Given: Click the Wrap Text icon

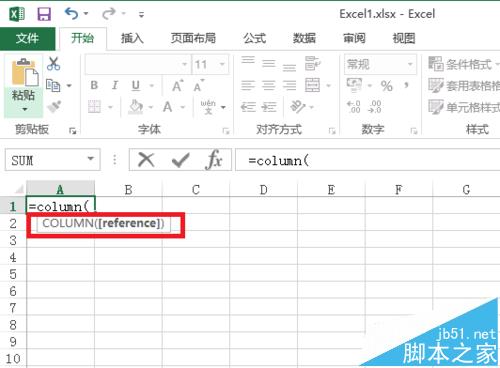Looking at the screenshot, I should (312, 63).
